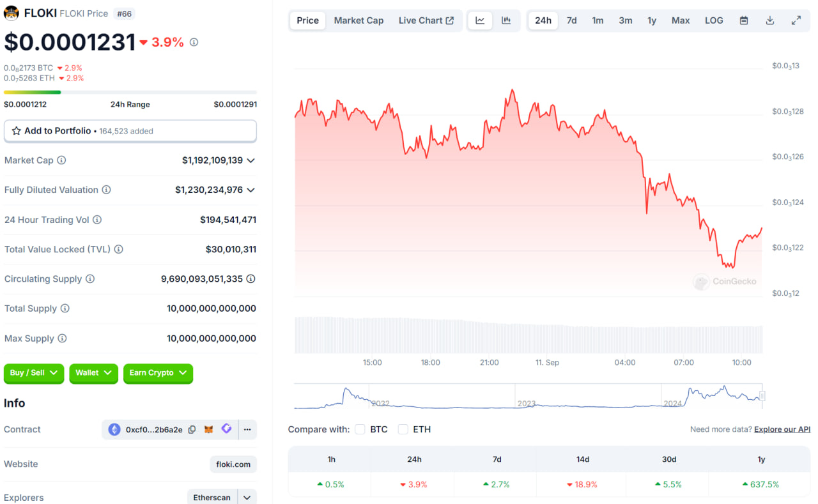
Task: Download chart data icon
Action: 770,20
